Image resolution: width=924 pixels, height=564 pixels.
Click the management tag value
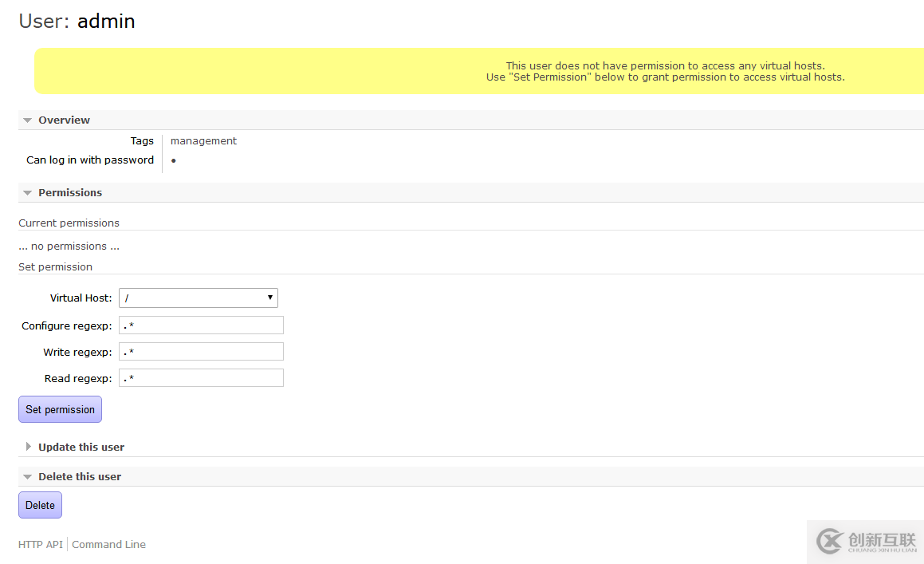[203, 140]
